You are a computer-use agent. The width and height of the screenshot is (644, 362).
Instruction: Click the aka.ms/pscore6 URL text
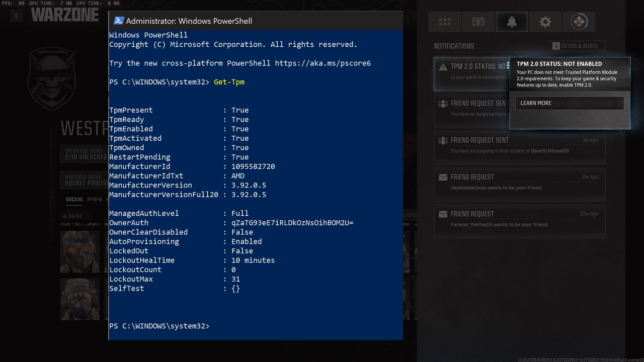pyautogui.click(x=323, y=63)
